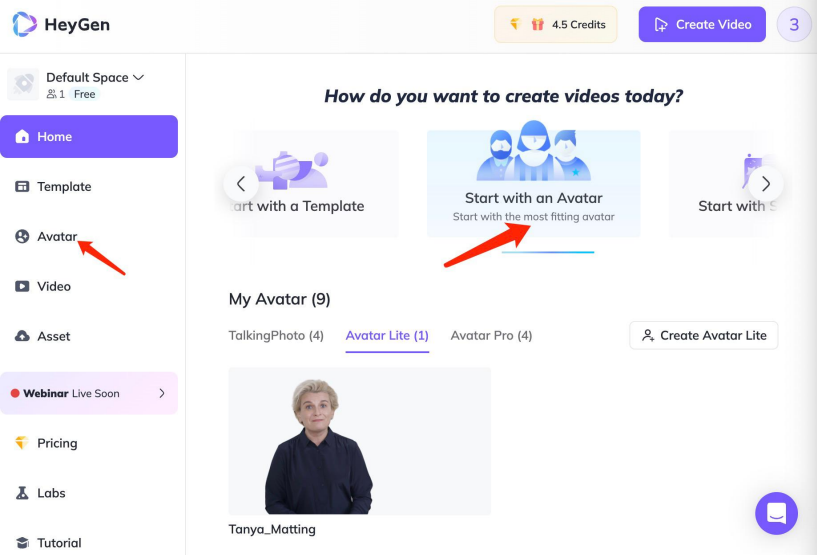Open the Video section icon
This screenshot has height=555, width=817.
[x=22, y=287]
